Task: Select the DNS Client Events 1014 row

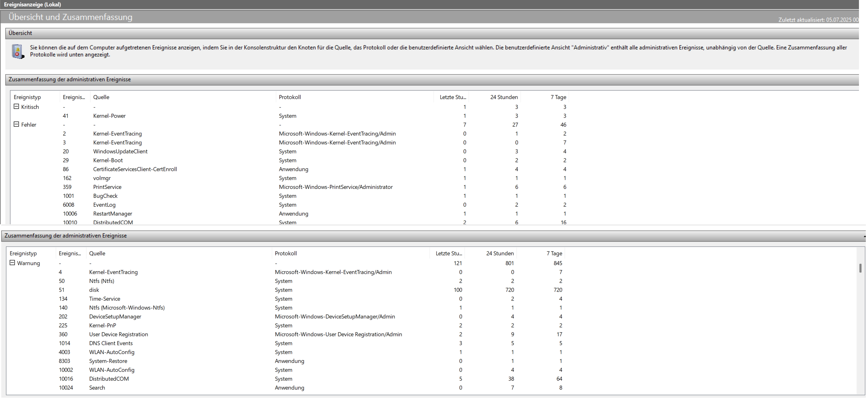Action: (x=111, y=343)
